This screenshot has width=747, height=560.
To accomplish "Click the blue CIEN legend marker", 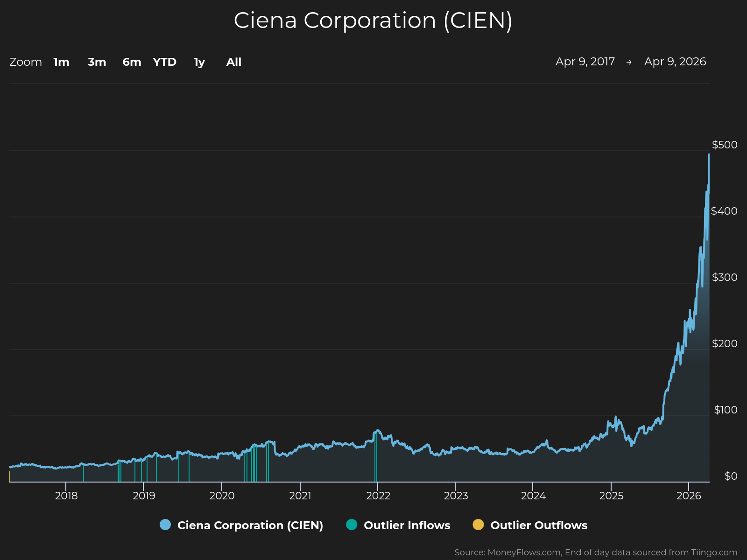I will pyautogui.click(x=165, y=525).
